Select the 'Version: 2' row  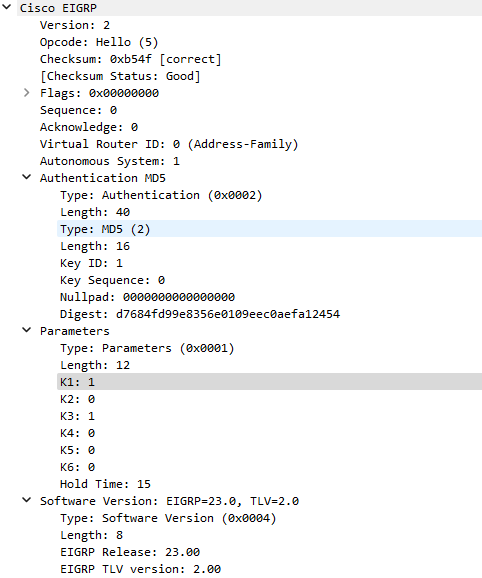click(75, 25)
